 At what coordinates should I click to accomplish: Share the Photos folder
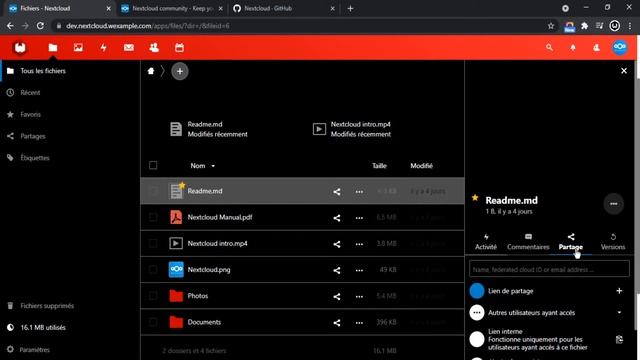tap(337, 296)
